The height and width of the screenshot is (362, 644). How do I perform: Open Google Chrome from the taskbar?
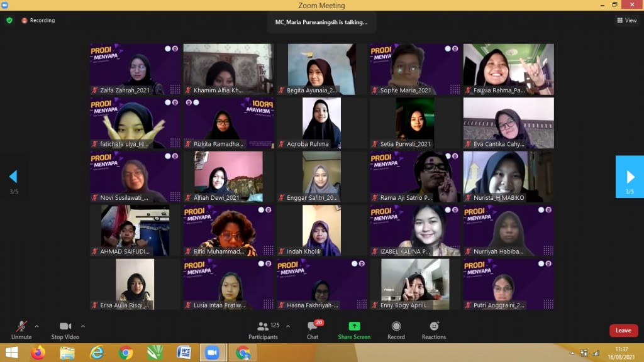pos(125,353)
